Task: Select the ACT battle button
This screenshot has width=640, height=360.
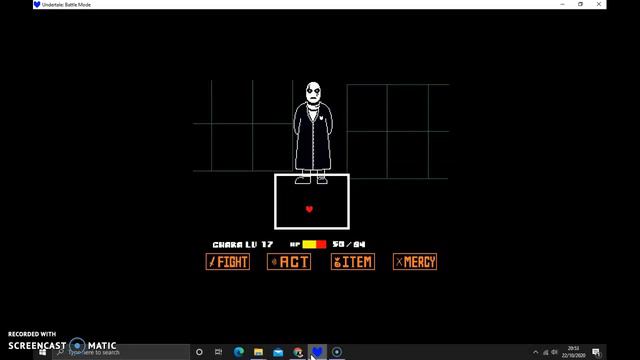Action: pyautogui.click(x=289, y=262)
